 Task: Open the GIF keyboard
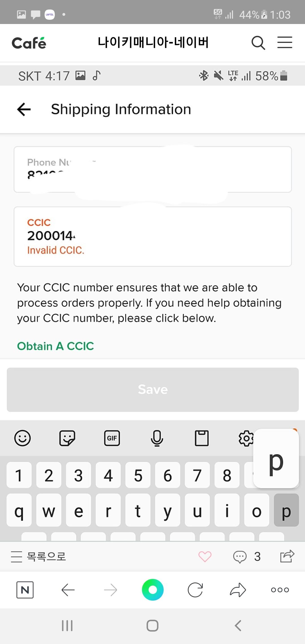112,438
